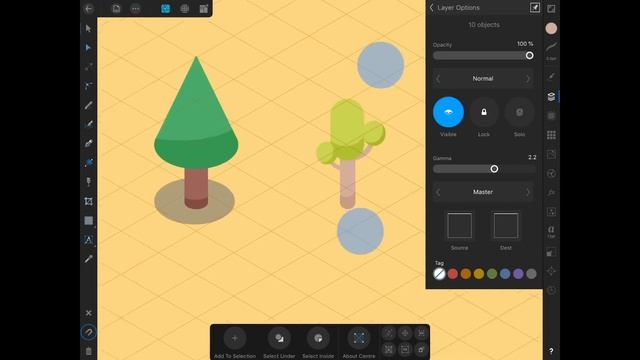Image resolution: width=640 pixels, height=360 pixels.
Task: Toggle the Lock layer button
Action: (x=484, y=112)
